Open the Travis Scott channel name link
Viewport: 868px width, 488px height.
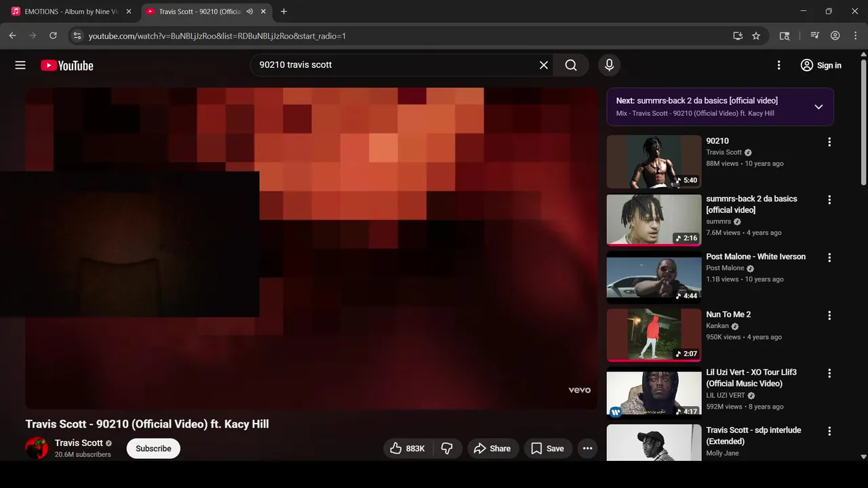79,443
